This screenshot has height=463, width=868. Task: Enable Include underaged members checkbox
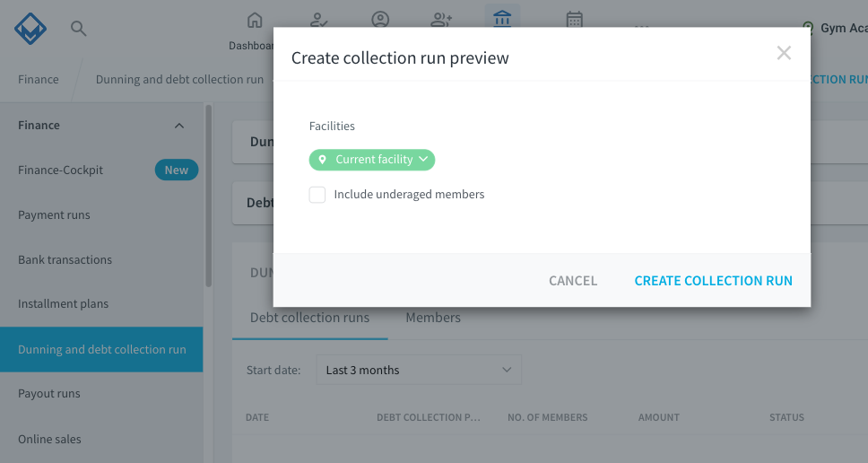pyautogui.click(x=317, y=195)
